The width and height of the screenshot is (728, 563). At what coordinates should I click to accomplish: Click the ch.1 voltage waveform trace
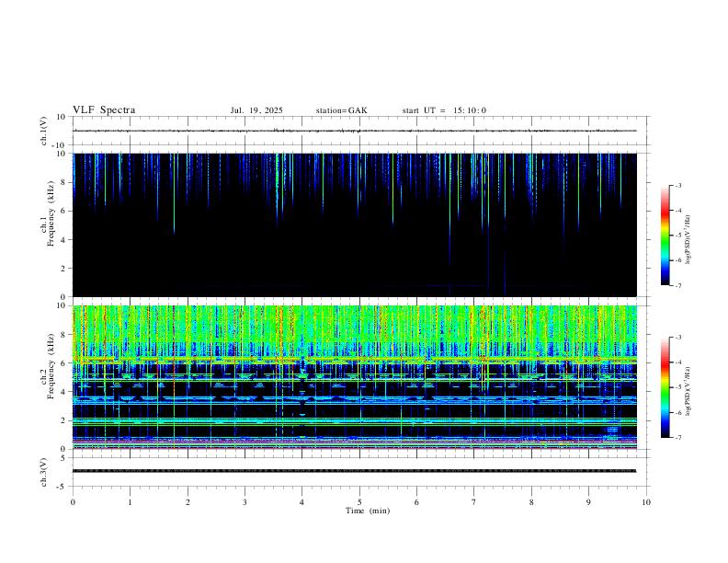point(354,131)
